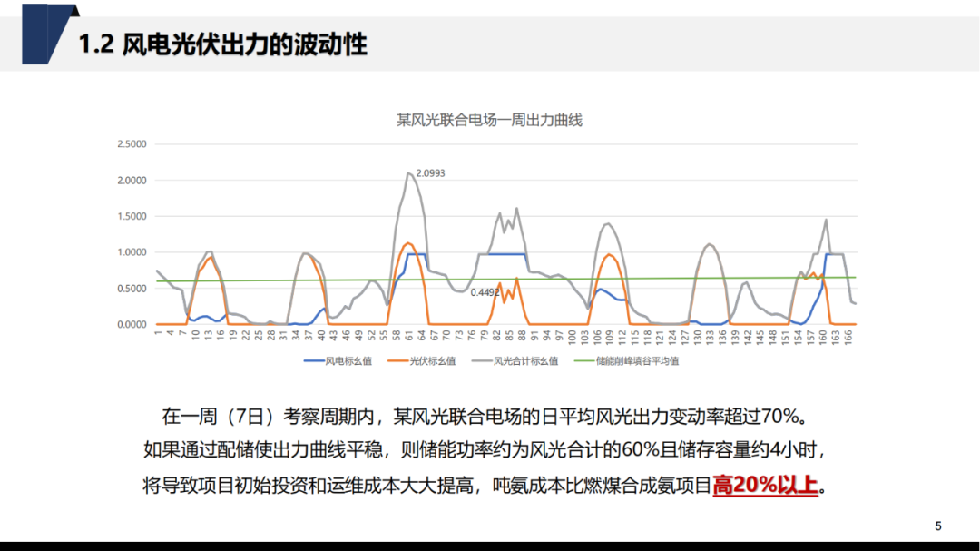Select the sentence beginning "在一周（7日）考察周期内"
Viewport: 980px width, 551px height.
click(x=485, y=416)
